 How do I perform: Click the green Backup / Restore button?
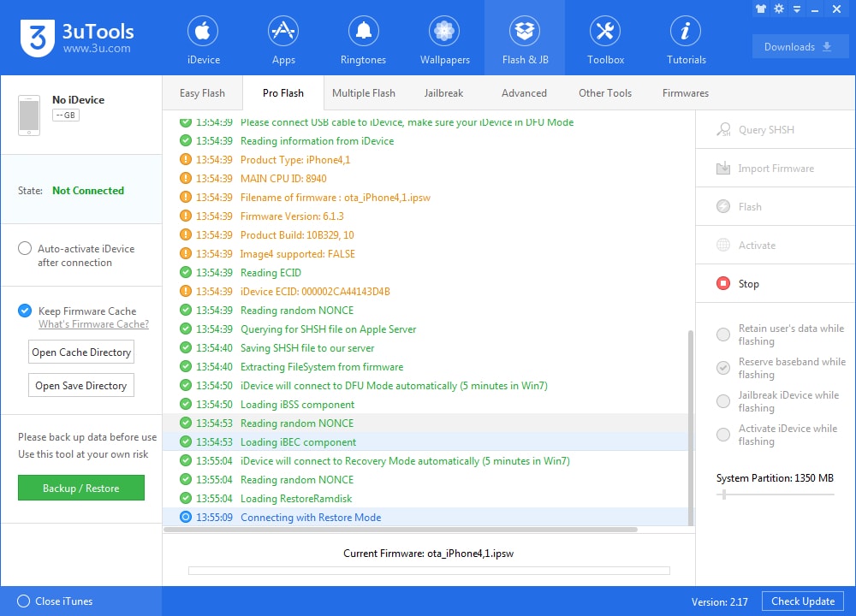[81, 488]
